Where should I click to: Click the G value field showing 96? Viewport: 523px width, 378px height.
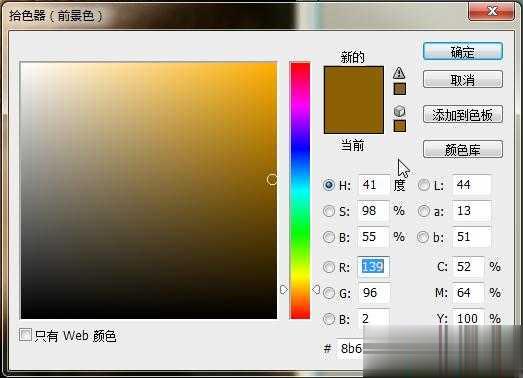374,293
